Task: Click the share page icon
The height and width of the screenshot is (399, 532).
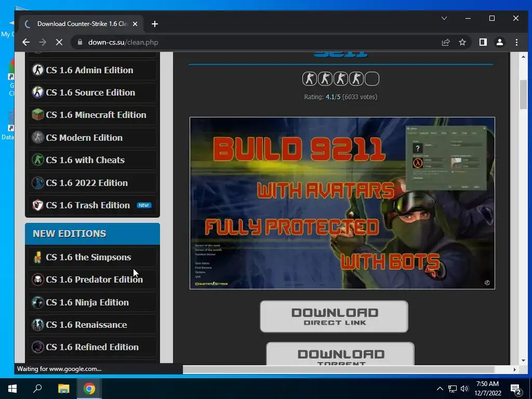Action: click(x=445, y=42)
